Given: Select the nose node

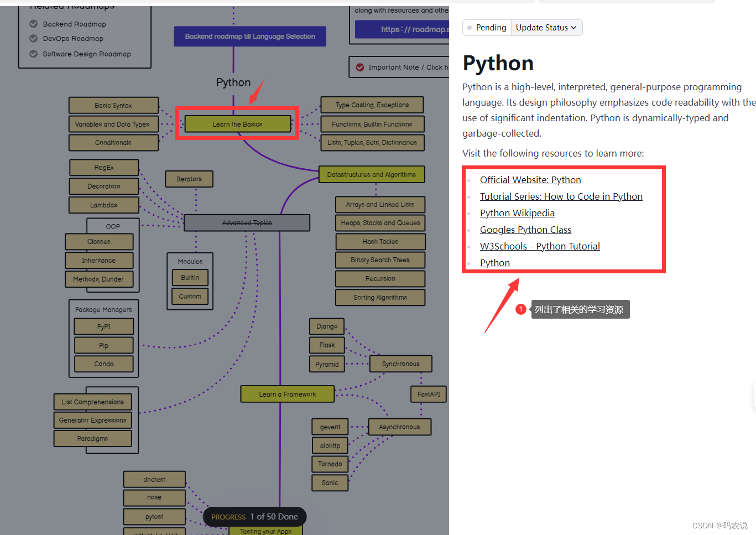Looking at the screenshot, I should point(154,497).
